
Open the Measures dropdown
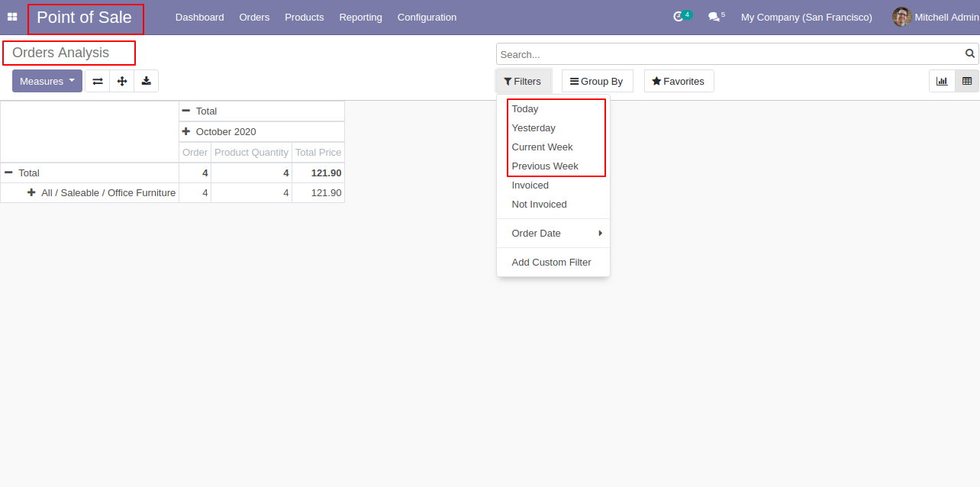(47, 81)
